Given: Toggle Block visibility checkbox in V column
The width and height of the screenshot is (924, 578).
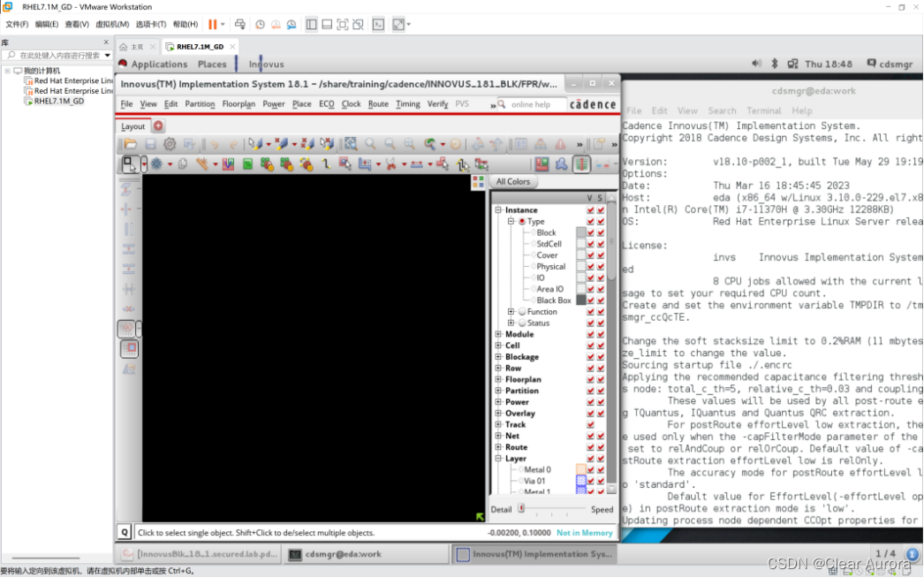Looking at the screenshot, I should 590,232.
